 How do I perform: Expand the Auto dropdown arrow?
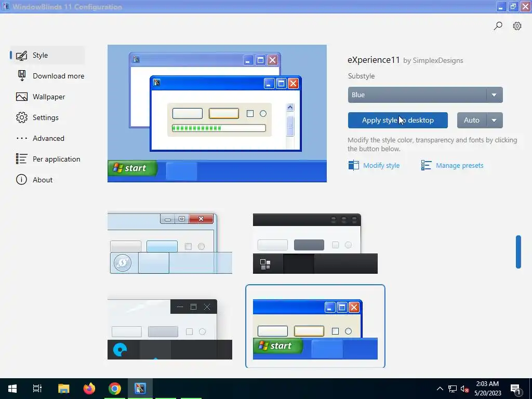495,121
